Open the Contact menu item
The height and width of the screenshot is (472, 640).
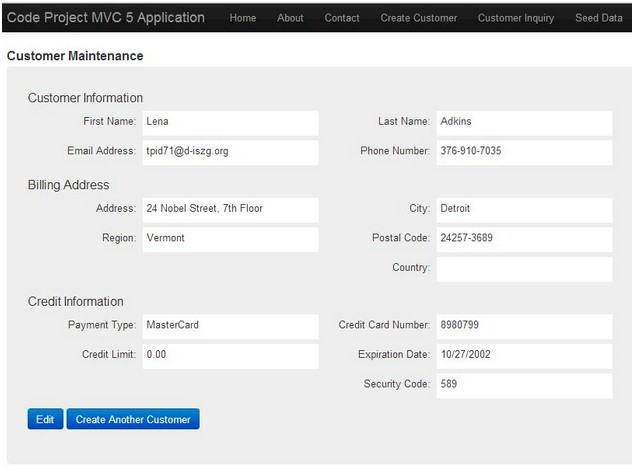point(342,18)
